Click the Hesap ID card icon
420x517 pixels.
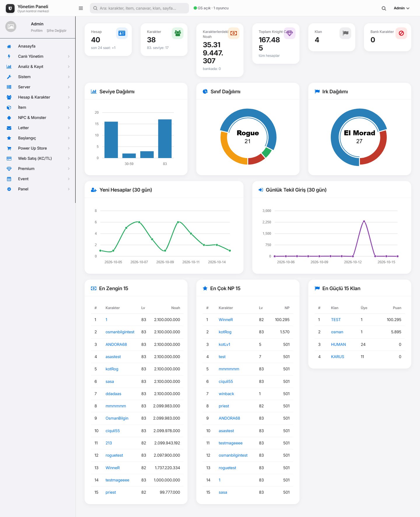(122, 33)
